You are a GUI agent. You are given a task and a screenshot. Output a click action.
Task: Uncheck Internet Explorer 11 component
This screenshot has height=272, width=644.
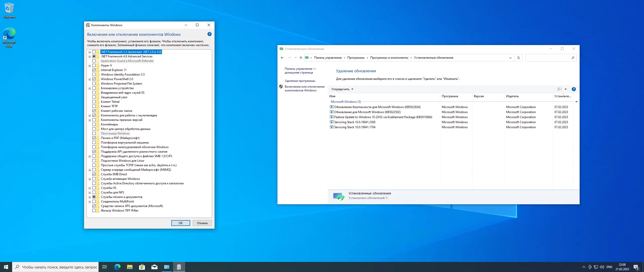(x=94, y=70)
